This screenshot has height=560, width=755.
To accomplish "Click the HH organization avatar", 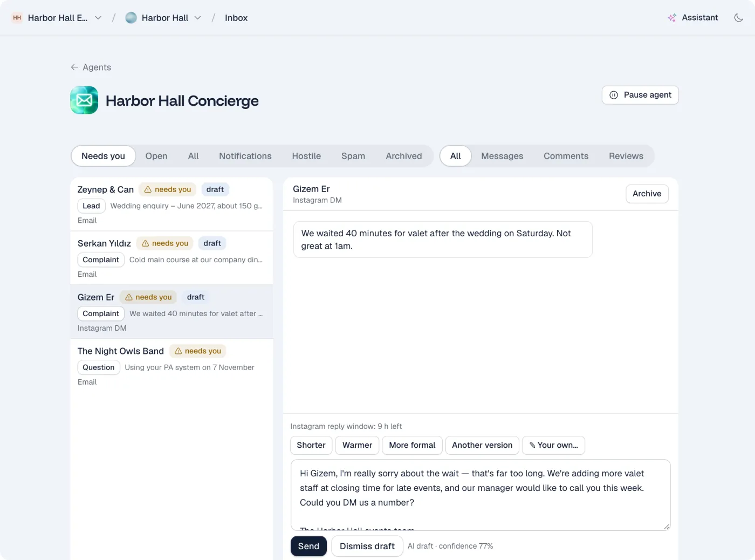I will coord(17,18).
